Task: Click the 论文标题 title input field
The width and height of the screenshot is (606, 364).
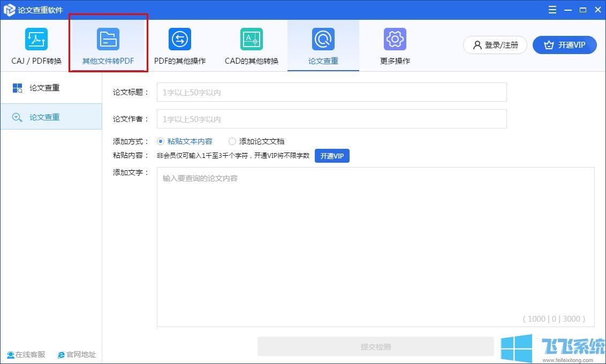Action: tap(331, 92)
